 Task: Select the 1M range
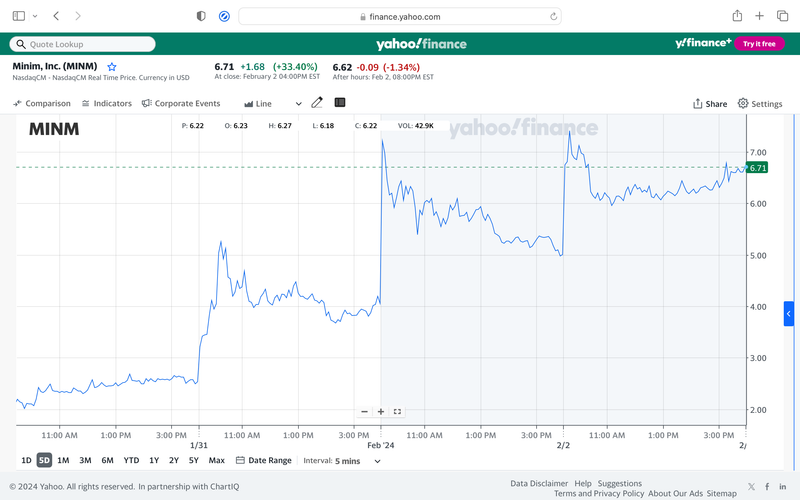(63, 460)
